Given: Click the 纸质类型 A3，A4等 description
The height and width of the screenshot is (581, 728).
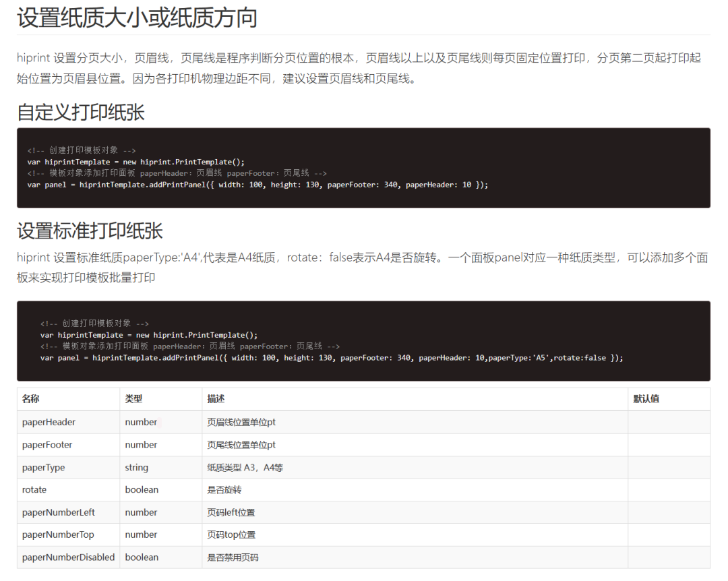Looking at the screenshot, I should pyautogui.click(x=245, y=468).
